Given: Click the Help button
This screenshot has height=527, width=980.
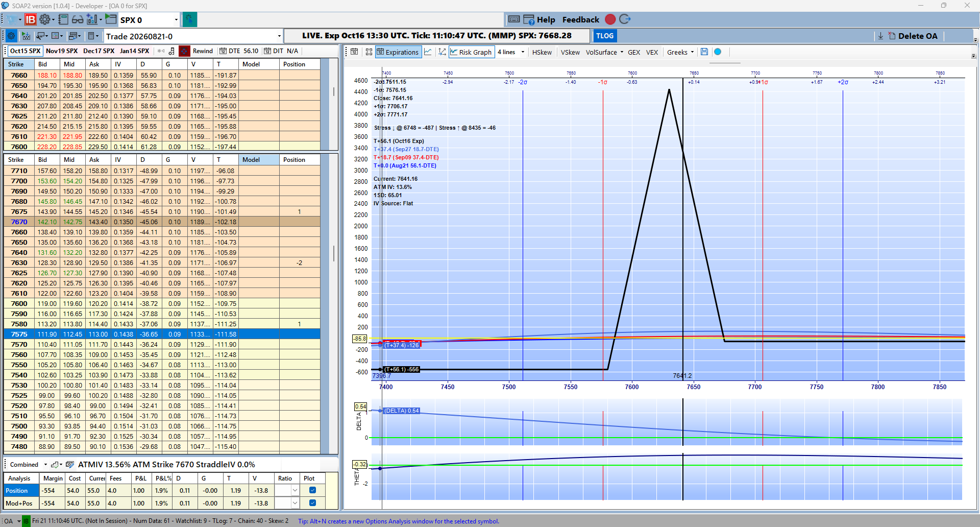Looking at the screenshot, I should pos(546,19).
